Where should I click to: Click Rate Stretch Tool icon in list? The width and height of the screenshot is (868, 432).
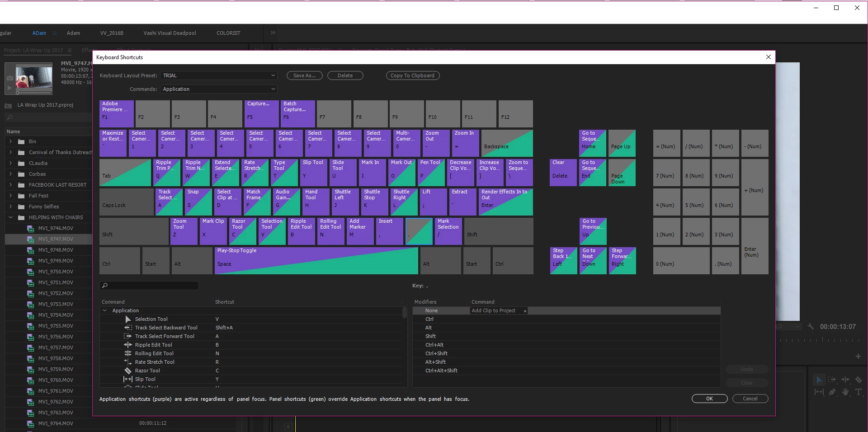pos(128,362)
